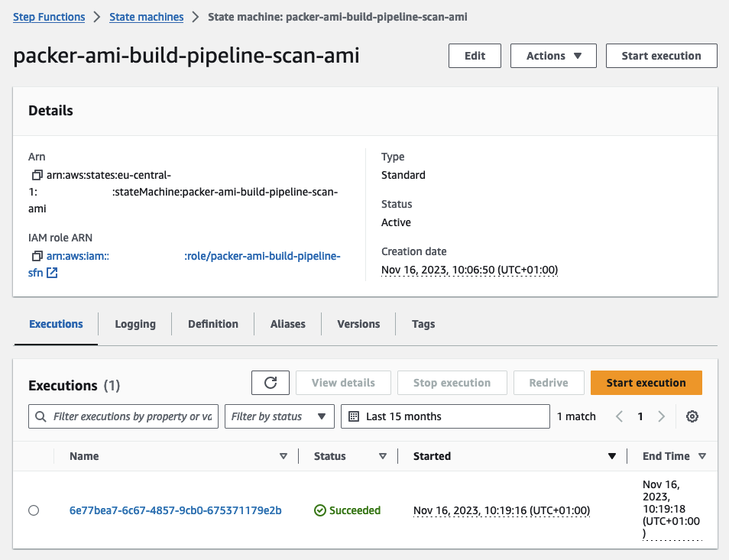Open execution 6e77bea7-6c67-4857-9cb0-675371179e2b link
The height and width of the screenshot is (560, 729).
pos(175,510)
